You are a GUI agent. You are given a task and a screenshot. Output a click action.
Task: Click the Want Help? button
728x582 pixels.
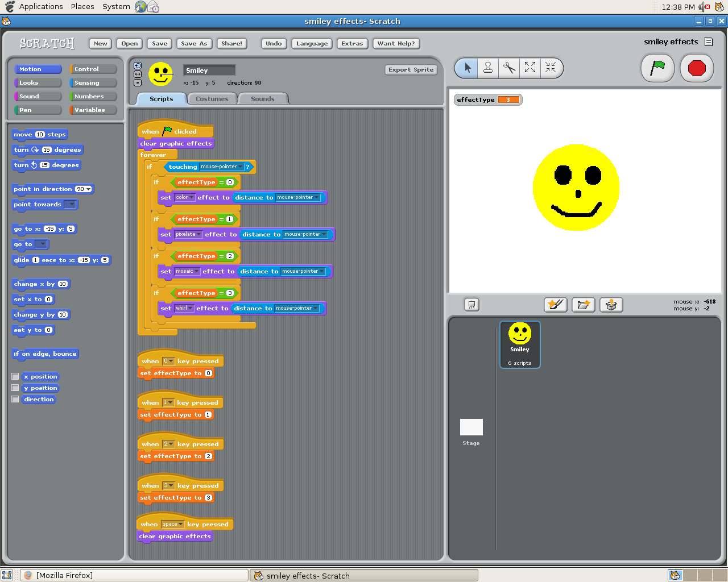coord(396,43)
